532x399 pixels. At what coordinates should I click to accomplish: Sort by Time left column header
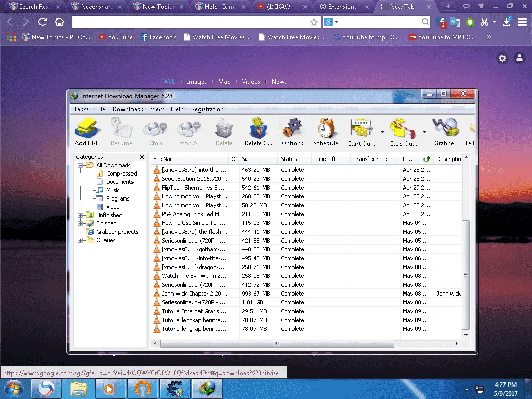[x=331, y=159]
